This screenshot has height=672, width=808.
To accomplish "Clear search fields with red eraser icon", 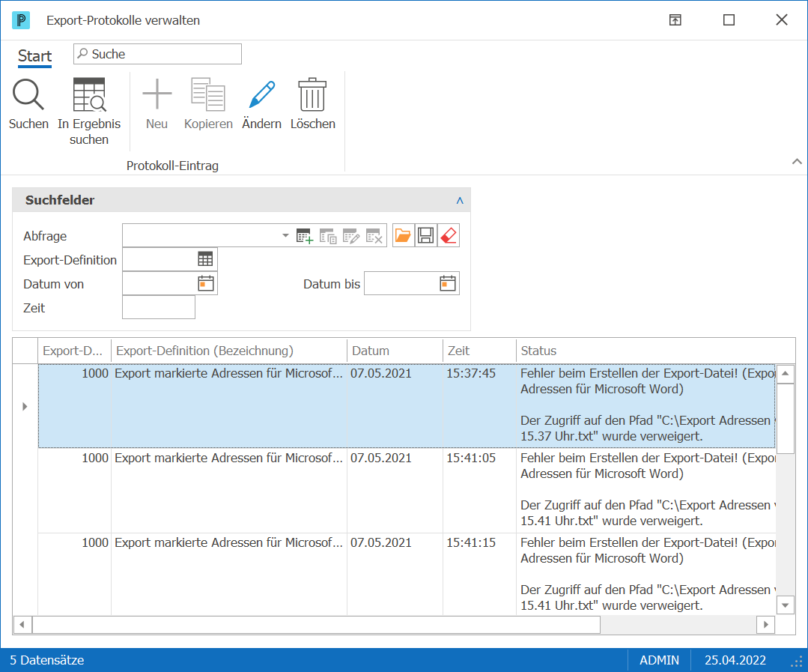I will [x=449, y=235].
